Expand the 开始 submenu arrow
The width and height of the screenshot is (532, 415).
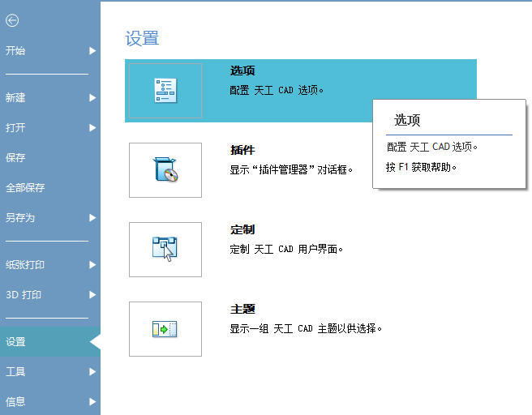click(x=92, y=51)
